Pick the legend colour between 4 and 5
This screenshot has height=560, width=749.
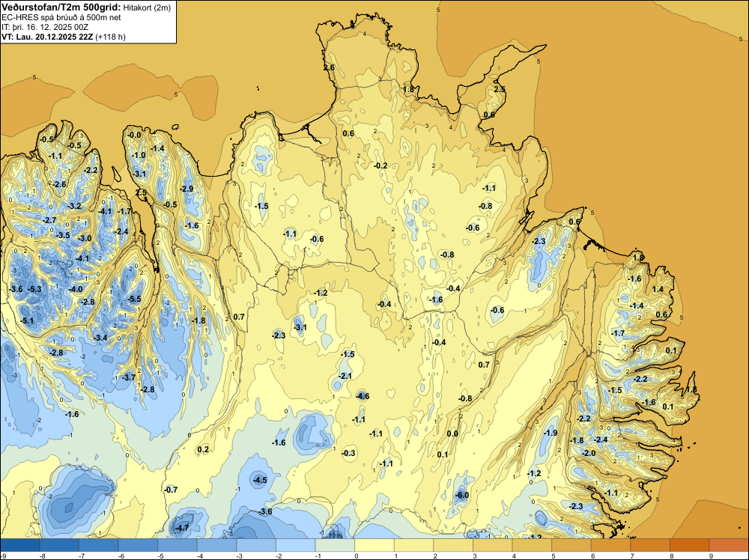pyautogui.click(x=532, y=545)
